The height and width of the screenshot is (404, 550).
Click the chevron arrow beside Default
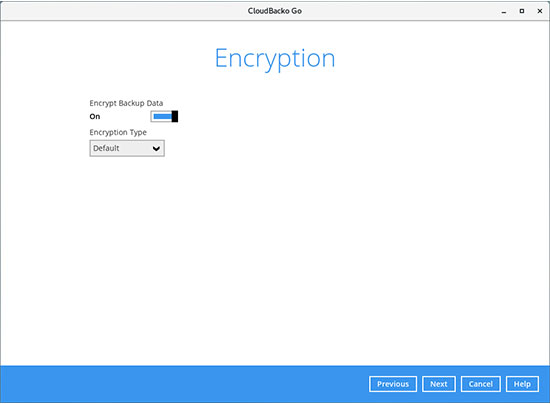point(156,149)
